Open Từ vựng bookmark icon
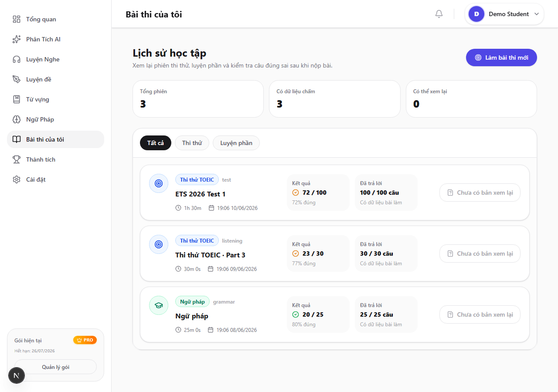The width and height of the screenshot is (558, 392). 17,99
